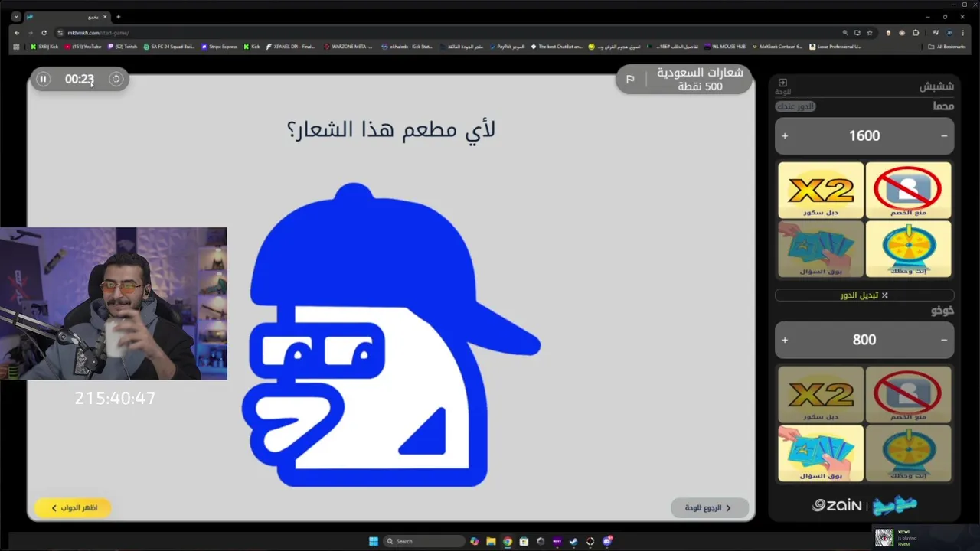
Task: Open the EA FC 24 Squad Builder bookmark
Action: click(169, 47)
